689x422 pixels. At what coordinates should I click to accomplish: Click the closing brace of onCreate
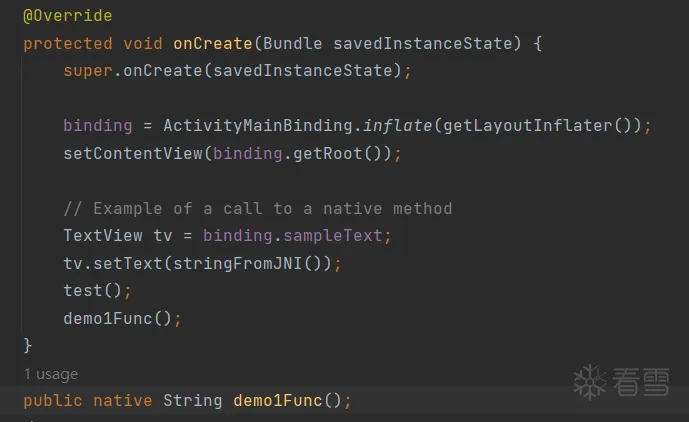point(27,346)
